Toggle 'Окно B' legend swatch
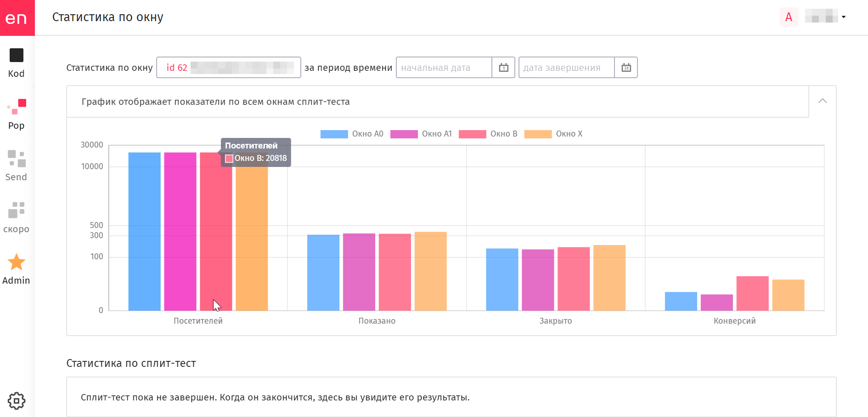Image resolution: width=868 pixels, height=417 pixels. [472, 134]
